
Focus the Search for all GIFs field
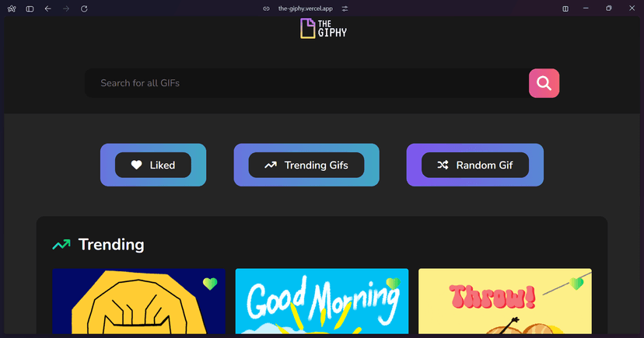(x=306, y=83)
